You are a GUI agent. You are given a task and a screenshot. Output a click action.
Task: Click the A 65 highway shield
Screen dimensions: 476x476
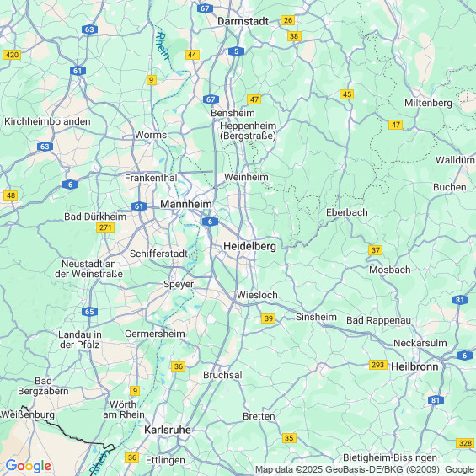(89, 312)
